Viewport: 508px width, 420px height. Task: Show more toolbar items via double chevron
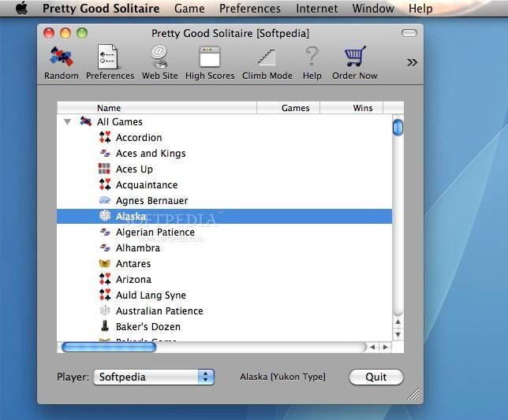(412, 62)
